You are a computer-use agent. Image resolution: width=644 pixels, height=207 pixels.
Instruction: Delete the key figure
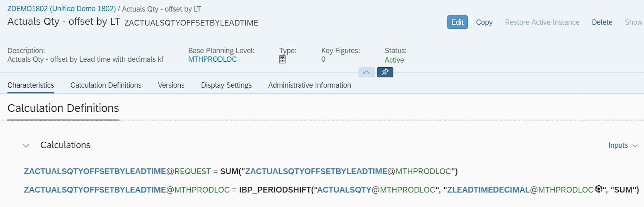602,22
